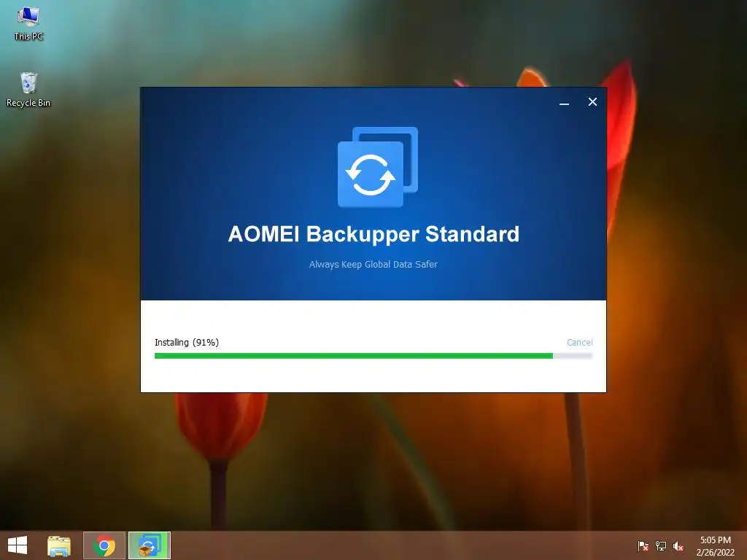Open the Windows Start button
The image size is (747, 560).
[18, 545]
